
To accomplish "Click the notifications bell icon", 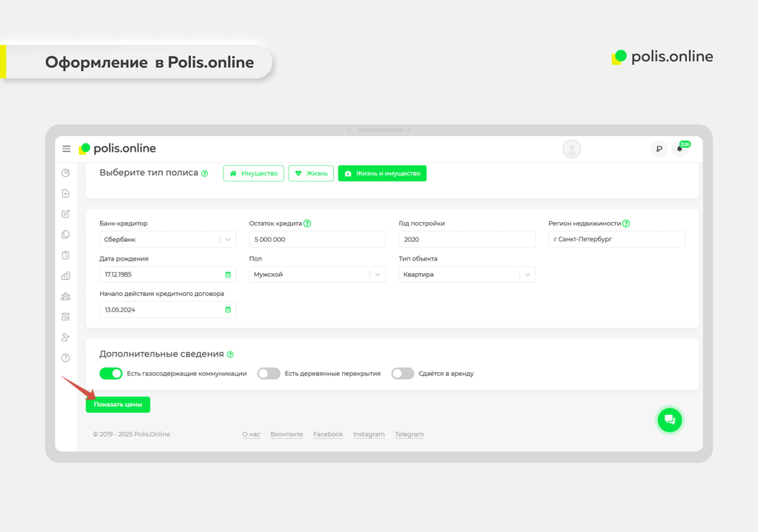I will pyautogui.click(x=679, y=149).
